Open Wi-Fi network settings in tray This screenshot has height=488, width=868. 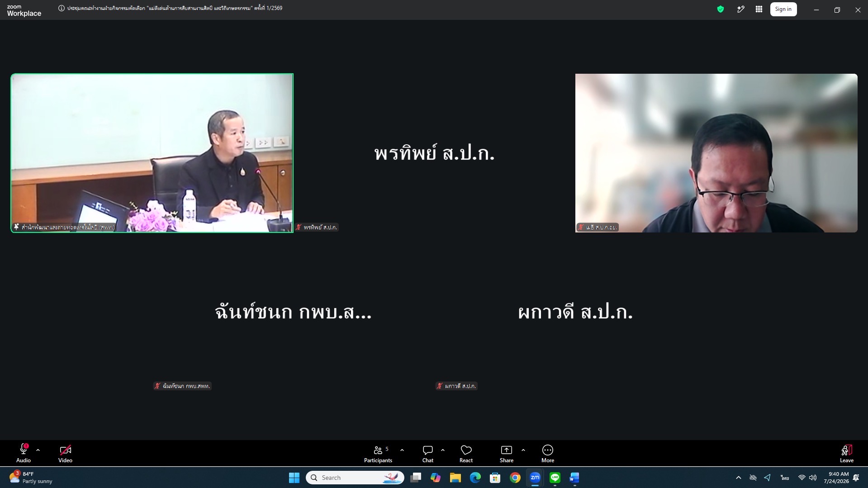(802, 478)
